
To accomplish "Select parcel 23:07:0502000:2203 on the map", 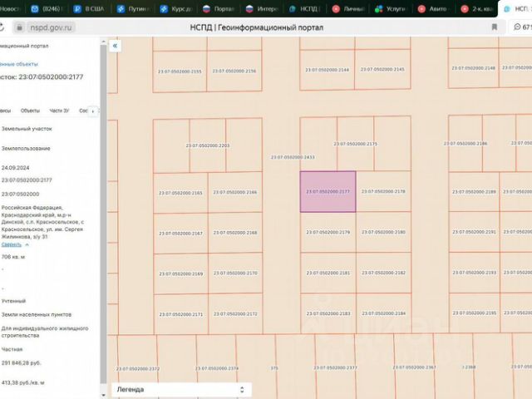I will [x=208, y=145].
